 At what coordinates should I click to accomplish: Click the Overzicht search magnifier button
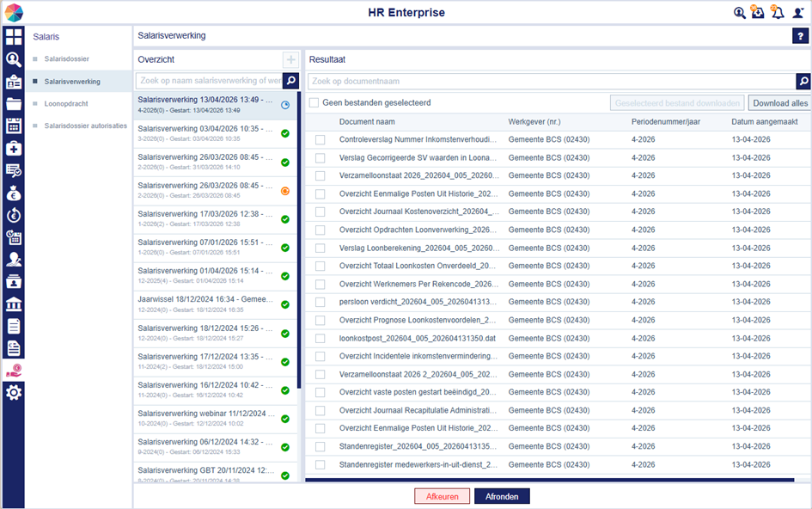click(291, 80)
